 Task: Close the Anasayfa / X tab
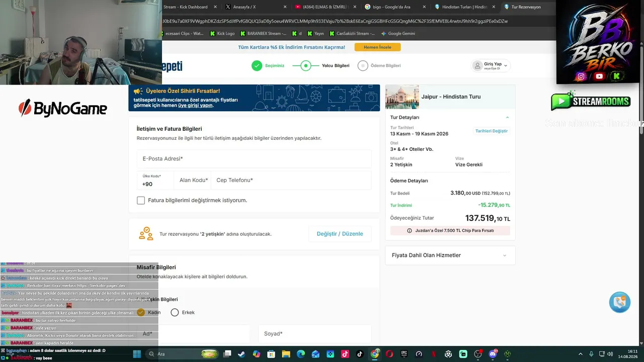tap(285, 7)
